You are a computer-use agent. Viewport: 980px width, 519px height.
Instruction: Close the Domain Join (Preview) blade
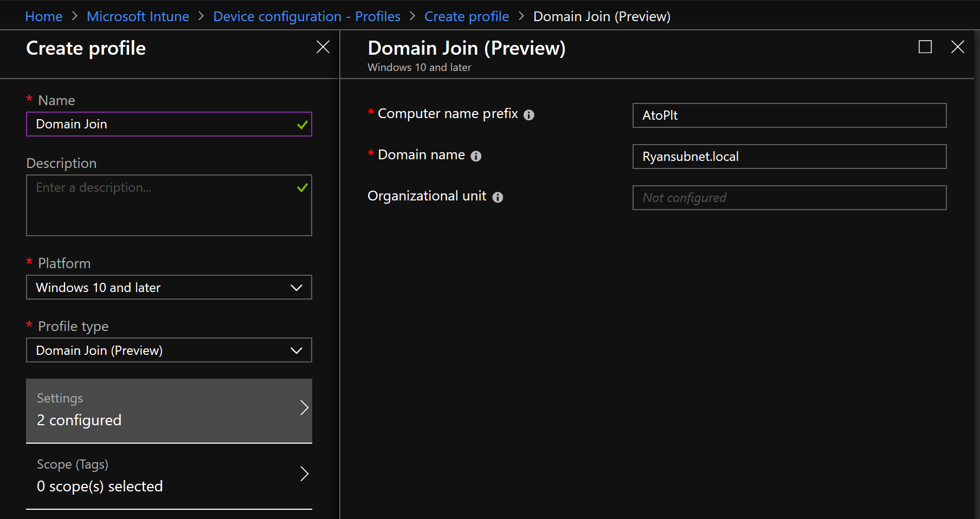958,47
